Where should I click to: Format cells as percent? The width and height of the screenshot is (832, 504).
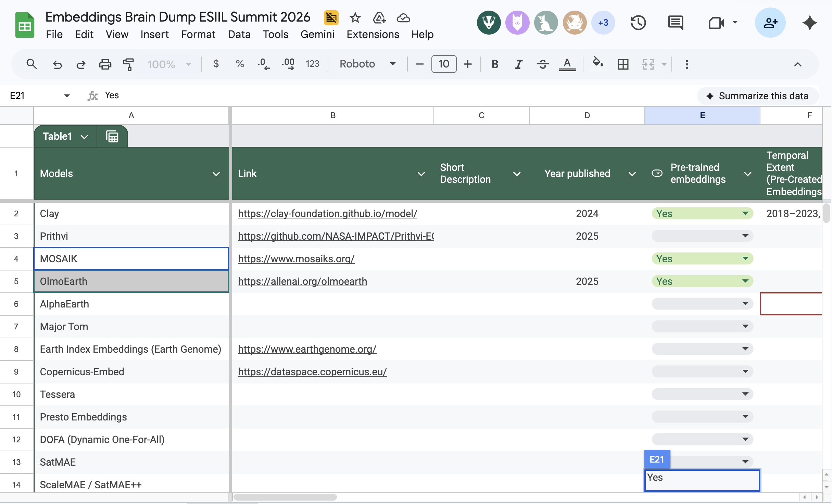point(240,64)
